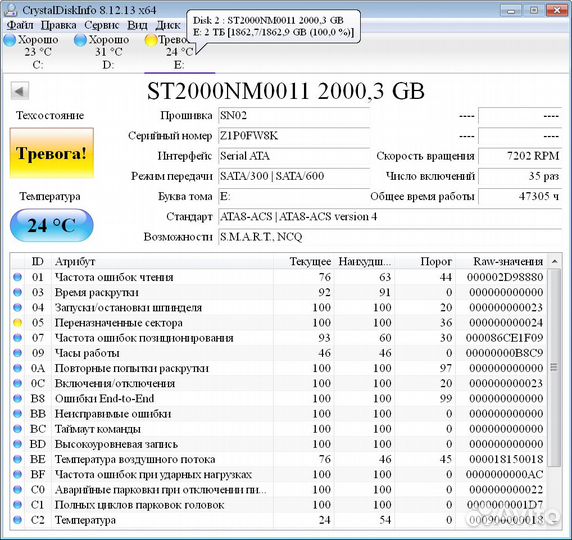
Task: Click the rotation speed value 7202 RPM
Action: [x=520, y=156]
